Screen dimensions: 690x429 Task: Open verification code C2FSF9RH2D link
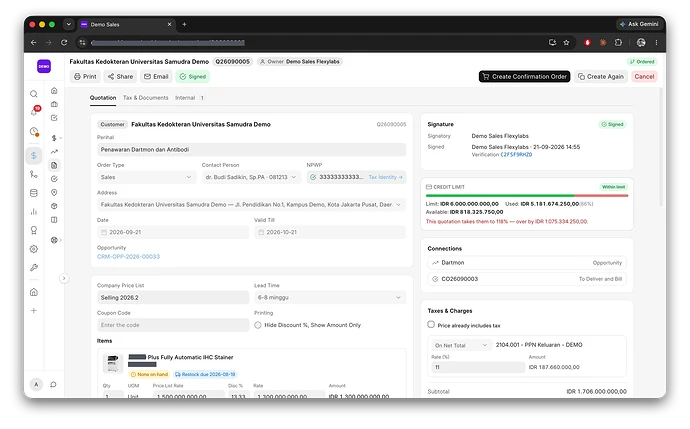coord(516,155)
